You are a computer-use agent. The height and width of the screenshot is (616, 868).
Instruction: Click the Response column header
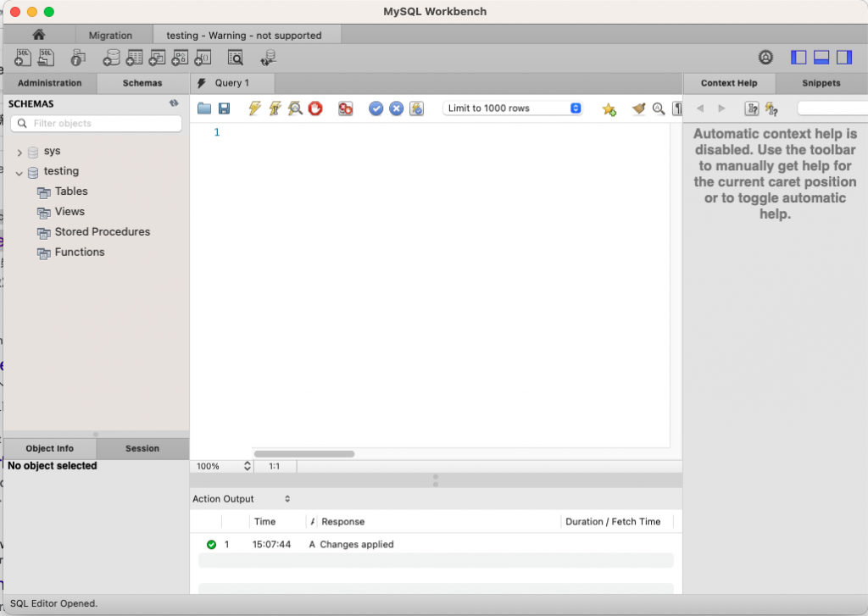[342, 521]
